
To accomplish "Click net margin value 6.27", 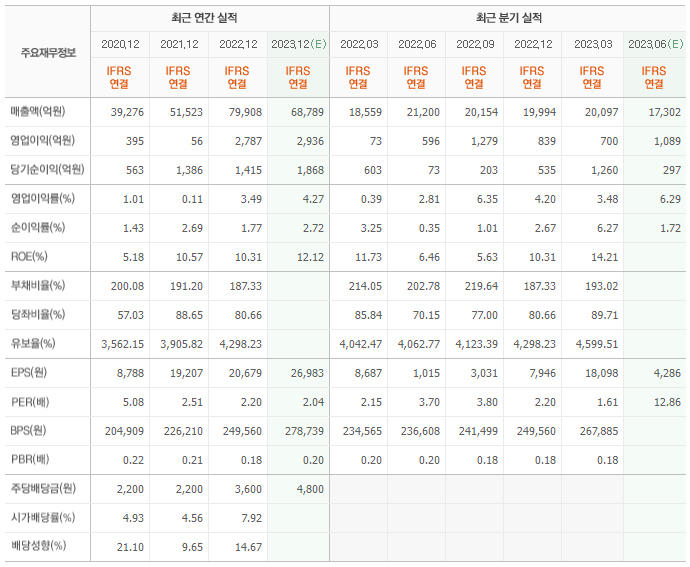I will click(608, 228).
